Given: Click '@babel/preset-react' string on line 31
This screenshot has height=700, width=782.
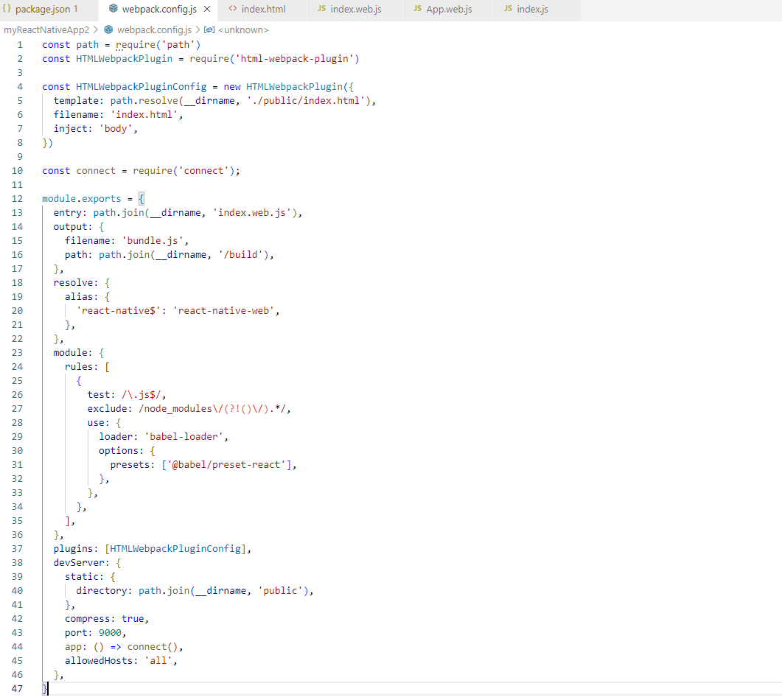Looking at the screenshot, I should [x=226, y=465].
